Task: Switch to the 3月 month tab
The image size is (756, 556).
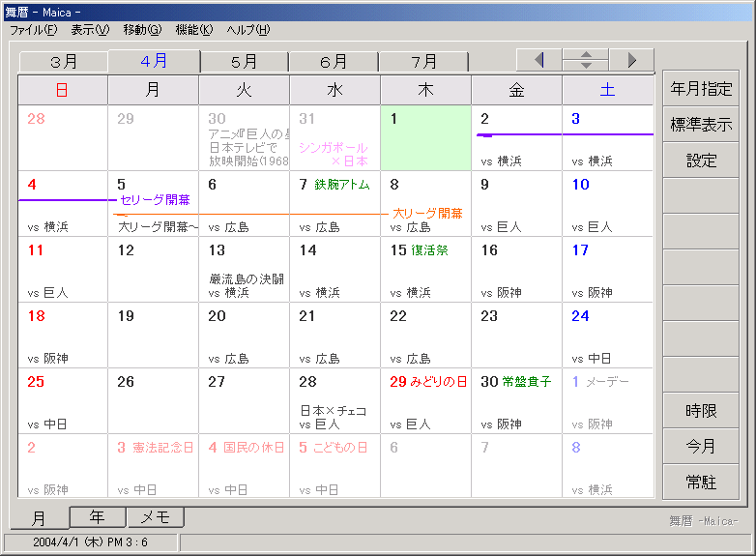Action: [64, 62]
